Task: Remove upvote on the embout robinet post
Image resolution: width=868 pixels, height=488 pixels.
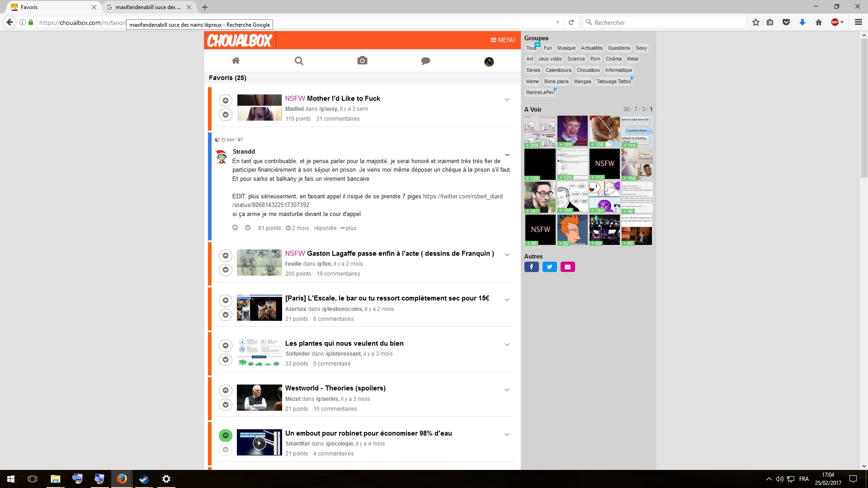Action: pos(226,436)
